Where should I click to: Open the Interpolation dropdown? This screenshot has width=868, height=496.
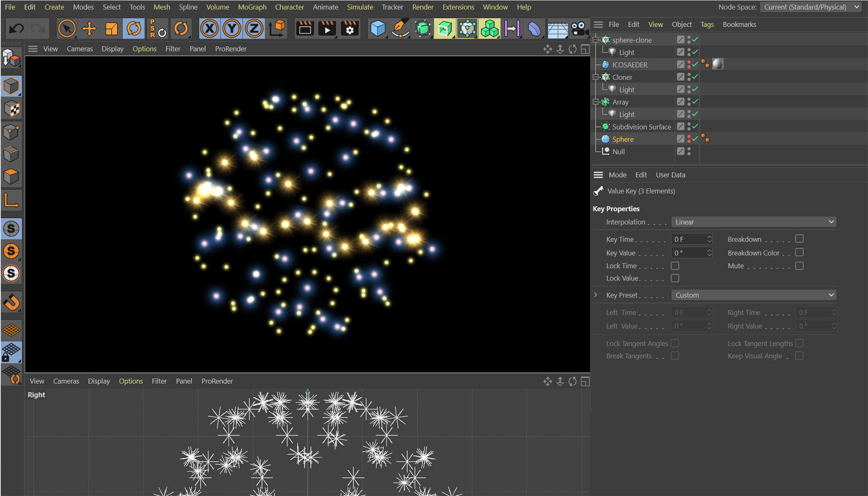click(x=753, y=222)
